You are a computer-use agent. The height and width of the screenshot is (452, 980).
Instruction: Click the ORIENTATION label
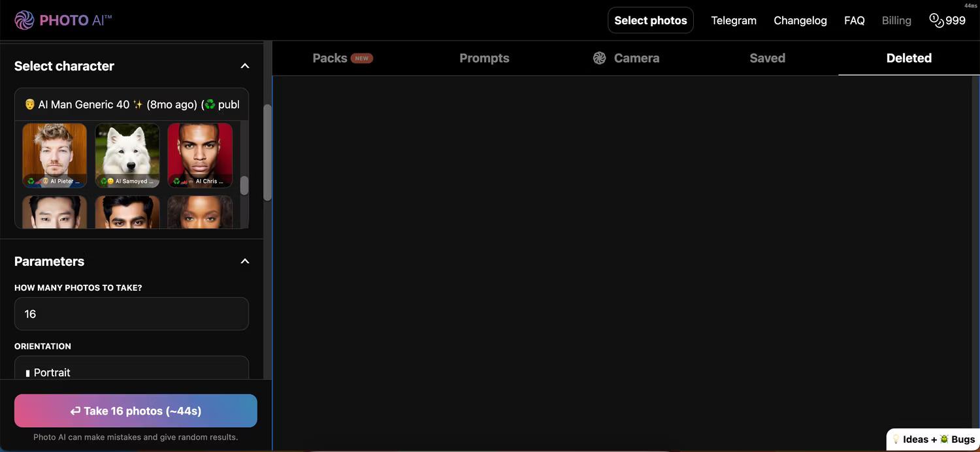[42, 346]
